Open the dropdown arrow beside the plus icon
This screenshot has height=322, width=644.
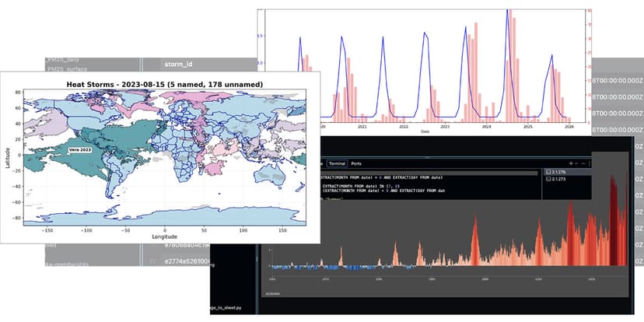[x=576, y=163]
